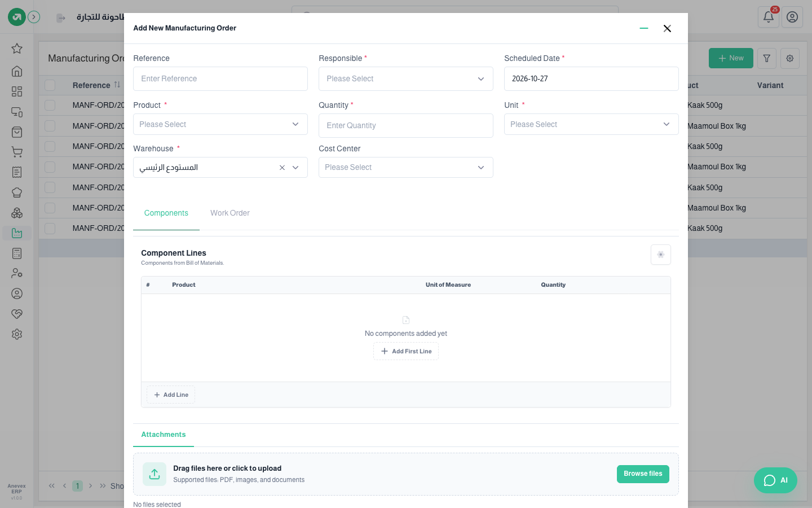Open the Product dropdown
The image size is (812, 508).
(220, 124)
